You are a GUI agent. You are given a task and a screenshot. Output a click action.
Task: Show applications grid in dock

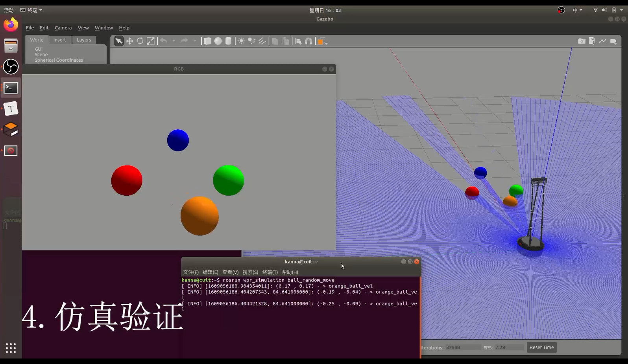click(11, 348)
